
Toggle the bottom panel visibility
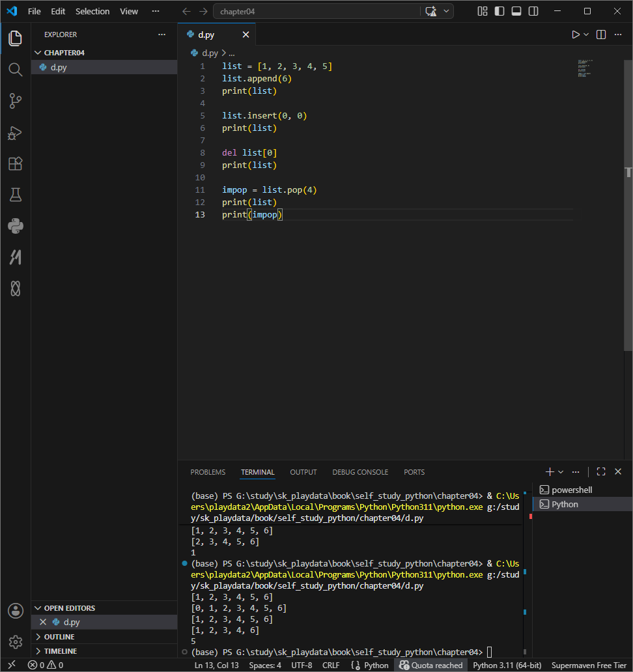[516, 12]
